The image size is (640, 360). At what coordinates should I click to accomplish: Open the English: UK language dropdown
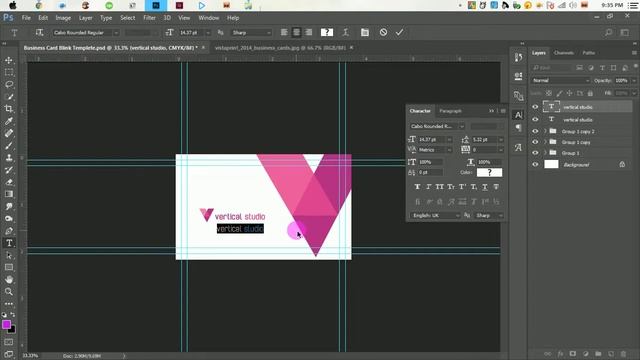(435, 215)
